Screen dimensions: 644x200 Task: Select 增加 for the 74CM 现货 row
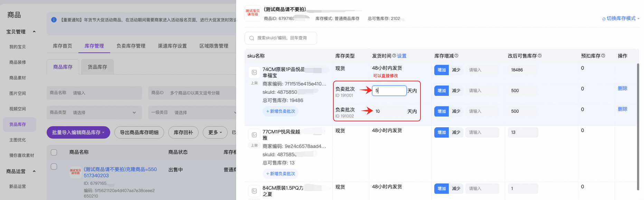pyautogui.click(x=442, y=70)
